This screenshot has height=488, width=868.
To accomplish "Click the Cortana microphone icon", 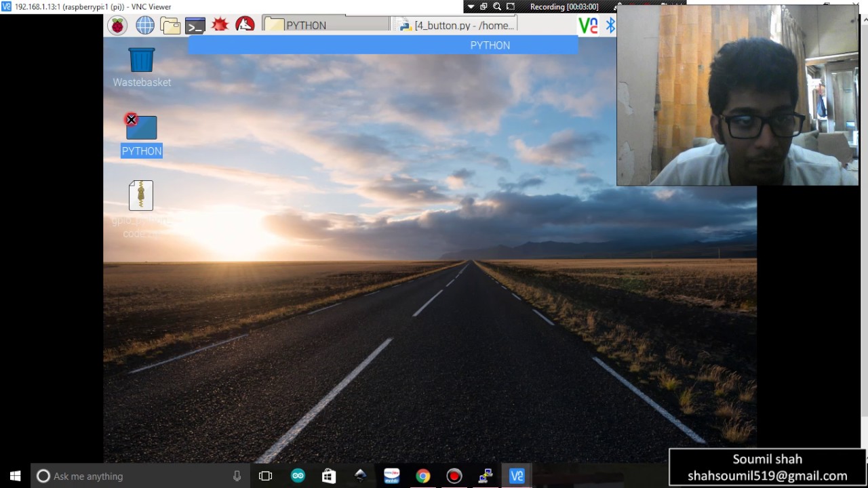I will 237,476.
